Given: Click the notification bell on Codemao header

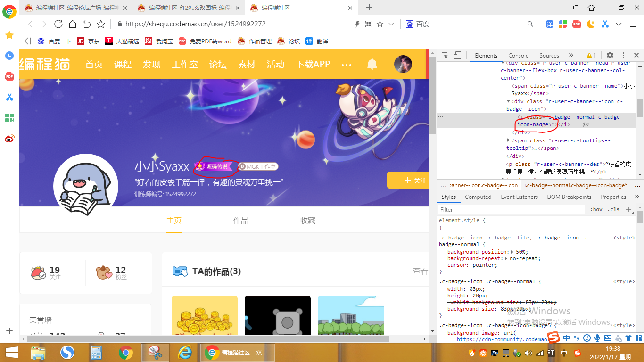Looking at the screenshot, I should click(372, 64).
